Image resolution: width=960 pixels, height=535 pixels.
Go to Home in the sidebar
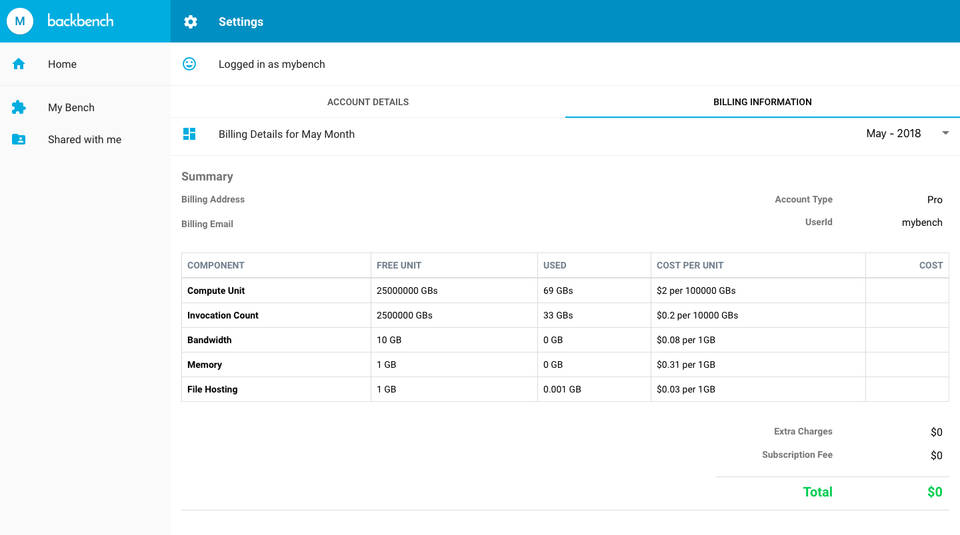click(x=62, y=64)
